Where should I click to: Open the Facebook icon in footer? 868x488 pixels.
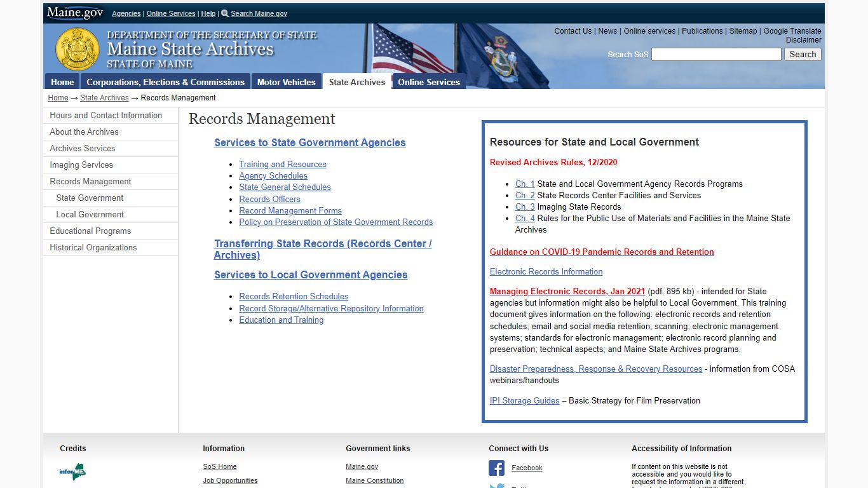(497, 468)
